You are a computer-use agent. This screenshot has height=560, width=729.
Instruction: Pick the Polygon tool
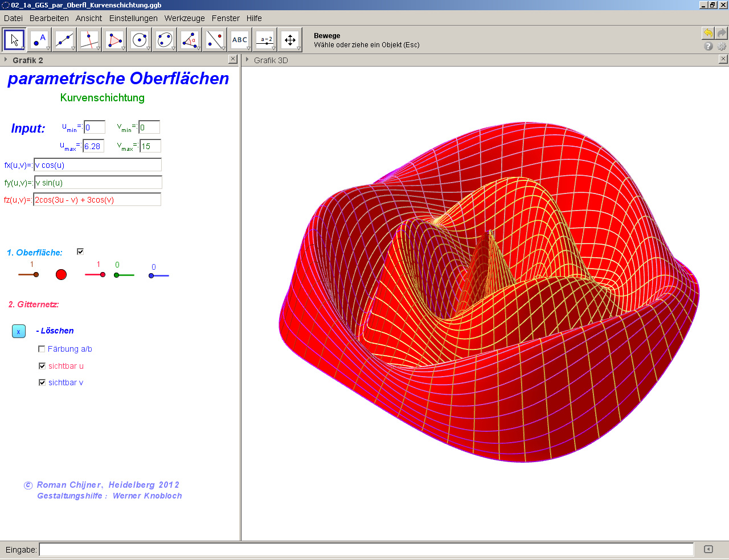[114, 40]
